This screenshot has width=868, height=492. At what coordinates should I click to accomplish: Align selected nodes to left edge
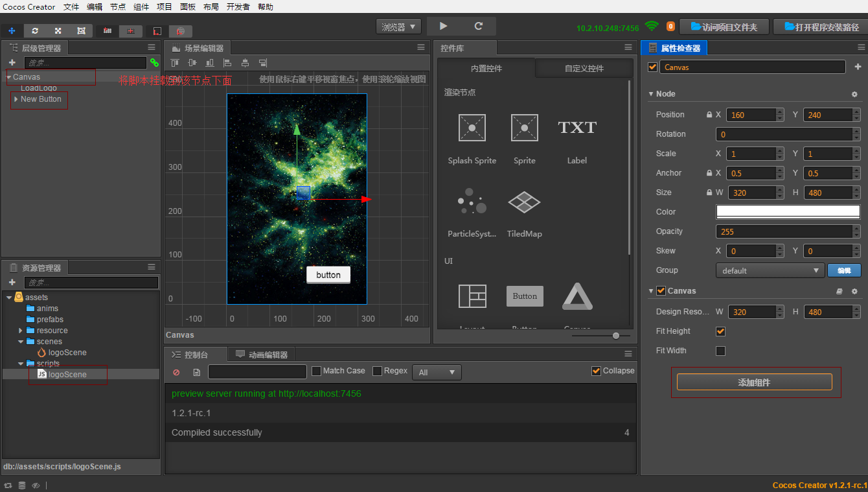pyautogui.click(x=227, y=63)
